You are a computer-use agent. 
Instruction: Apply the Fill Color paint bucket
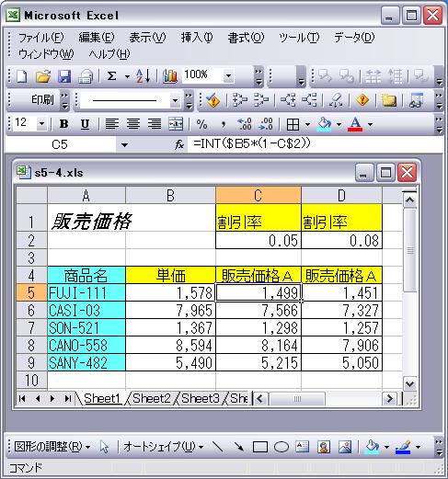point(324,124)
